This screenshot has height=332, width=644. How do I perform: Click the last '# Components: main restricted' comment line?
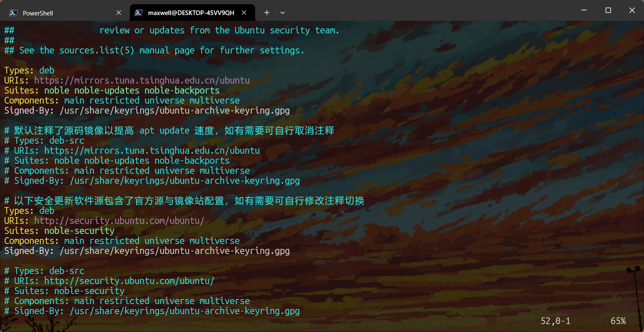tap(127, 301)
